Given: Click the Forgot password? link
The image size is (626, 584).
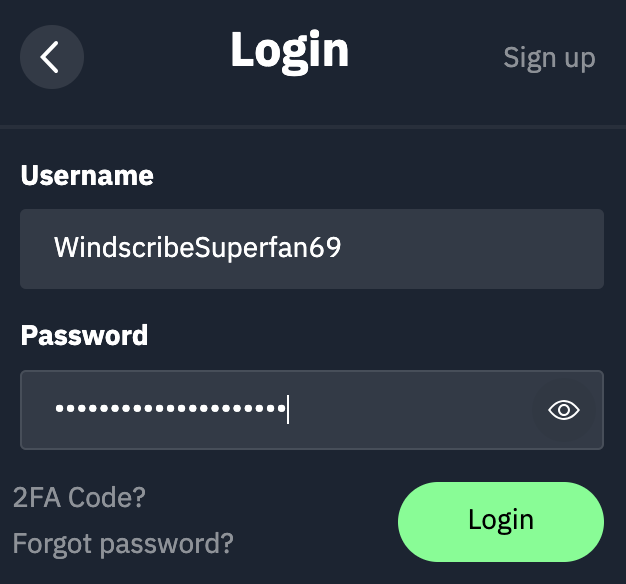Looking at the screenshot, I should (123, 544).
